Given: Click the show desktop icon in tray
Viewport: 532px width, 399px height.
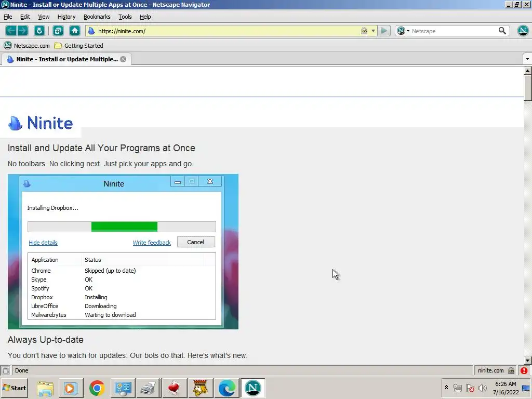Looking at the screenshot, I should [x=527, y=388].
